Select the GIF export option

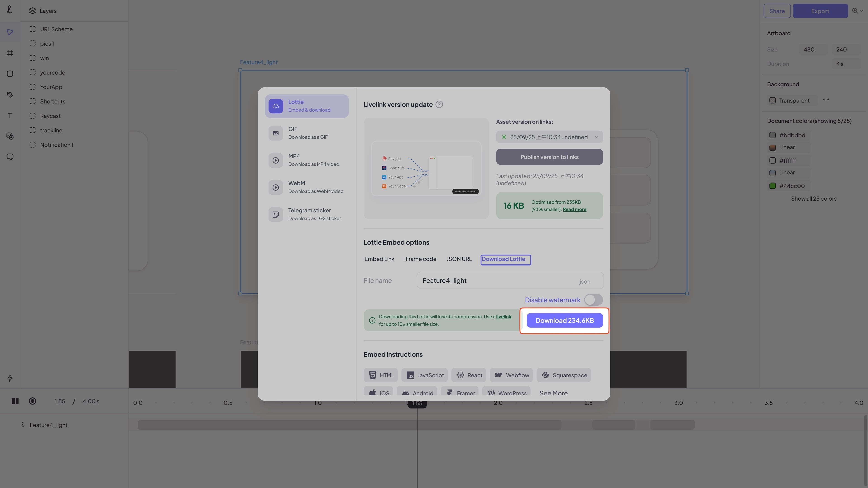click(x=306, y=133)
